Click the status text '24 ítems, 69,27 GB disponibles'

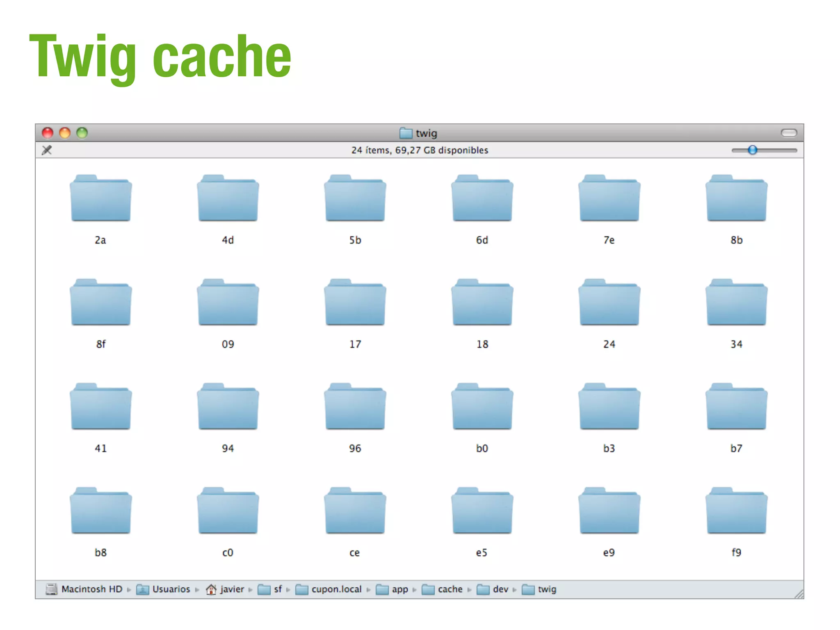pyautogui.click(x=420, y=150)
